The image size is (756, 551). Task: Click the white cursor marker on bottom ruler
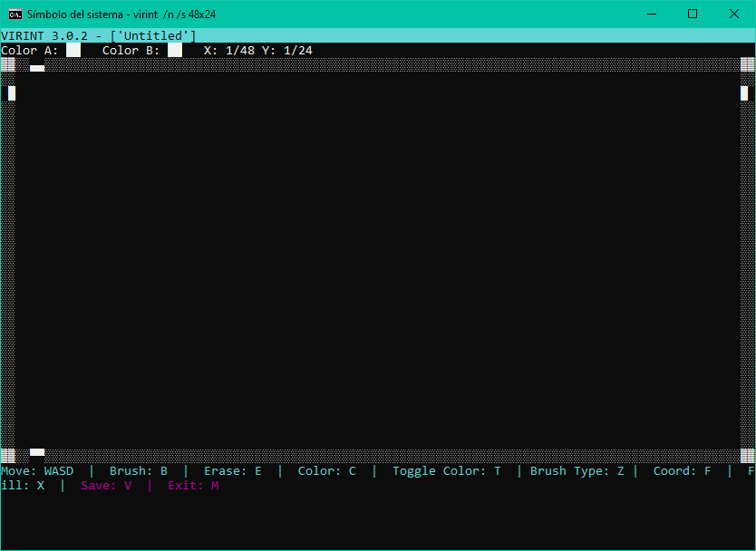coord(37,452)
